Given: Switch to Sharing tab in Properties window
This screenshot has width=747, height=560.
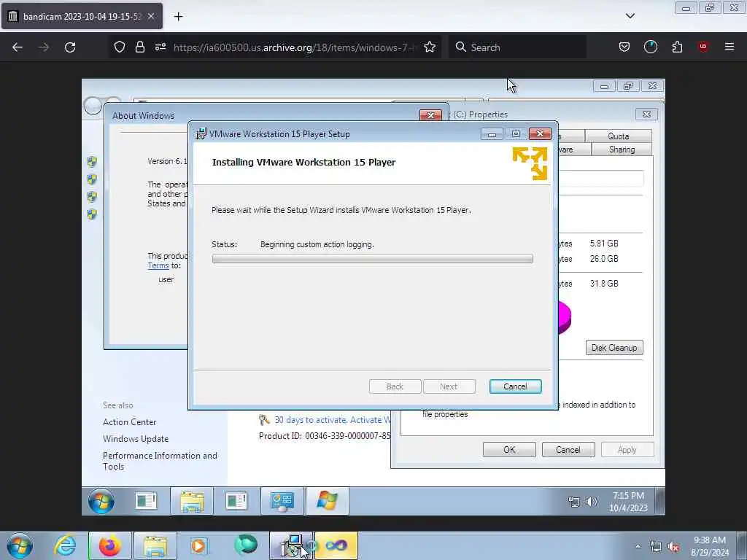Looking at the screenshot, I should click(x=622, y=149).
